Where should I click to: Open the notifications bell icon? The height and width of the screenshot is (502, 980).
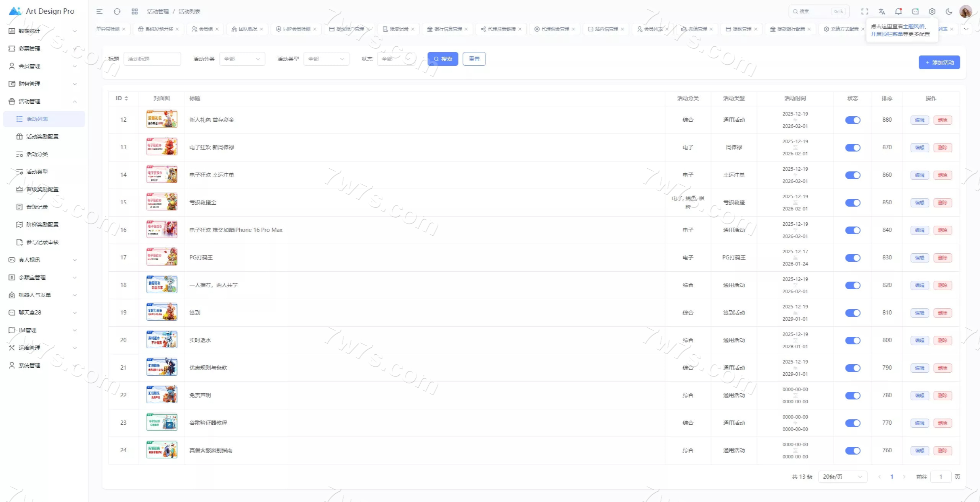(898, 11)
